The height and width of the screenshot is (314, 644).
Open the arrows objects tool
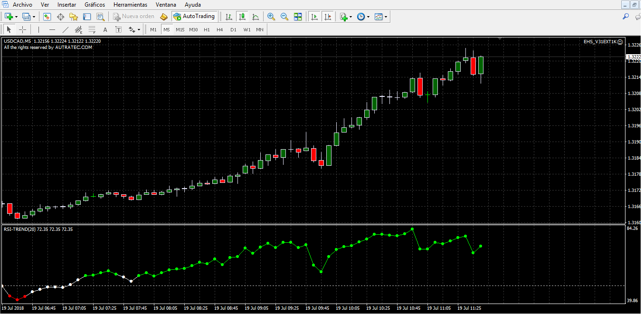tap(132, 29)
